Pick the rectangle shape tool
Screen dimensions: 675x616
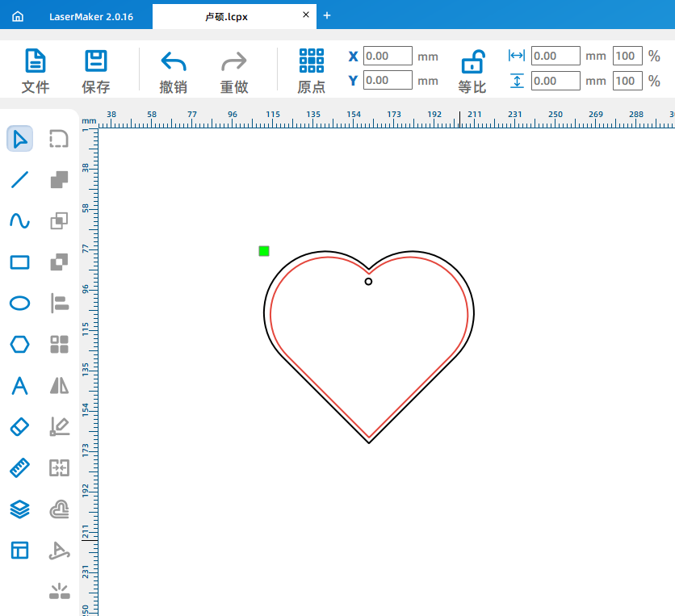(x=19, y=262)
